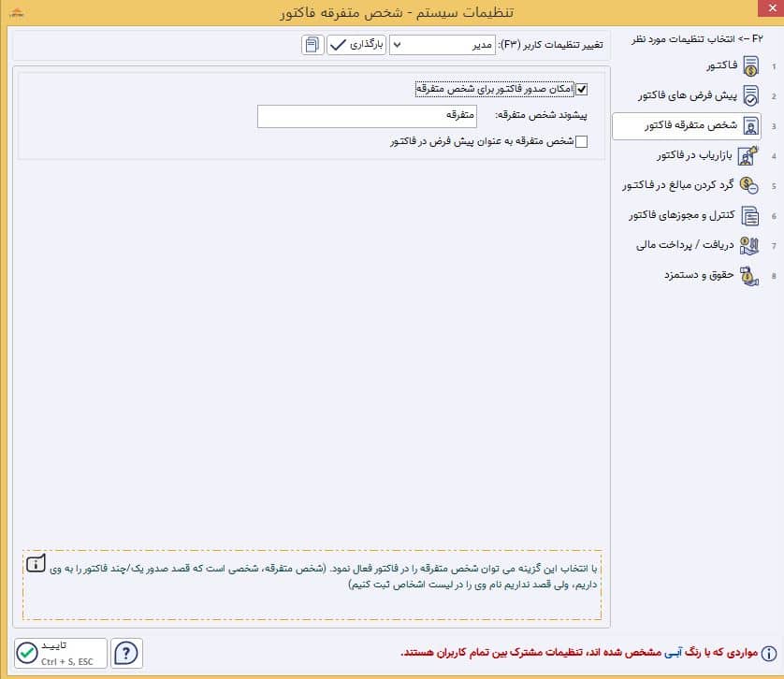Click the انتخاب تنظیمات مورد نظر heading

(698, 39)
